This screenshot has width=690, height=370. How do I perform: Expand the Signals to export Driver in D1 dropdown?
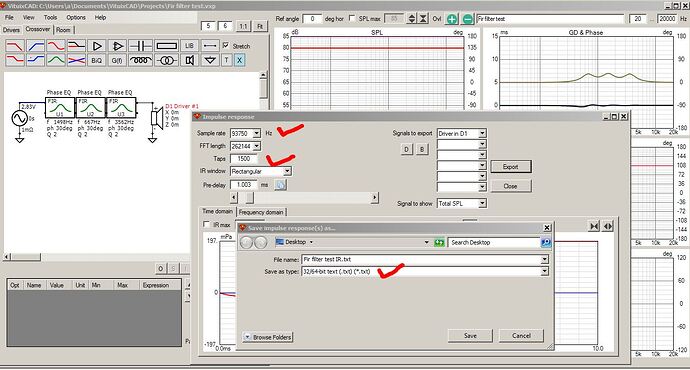pyautogui.click(x=482, y=133)
